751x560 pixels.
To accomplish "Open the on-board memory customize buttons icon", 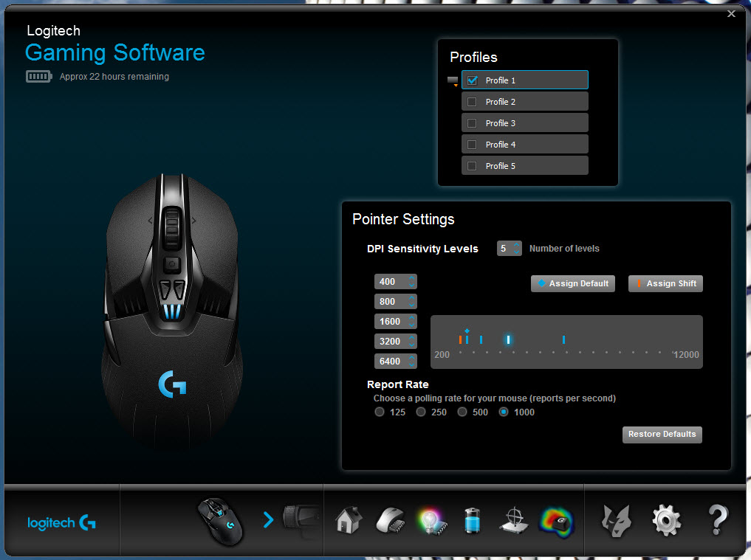I will [x=392, y=520].
